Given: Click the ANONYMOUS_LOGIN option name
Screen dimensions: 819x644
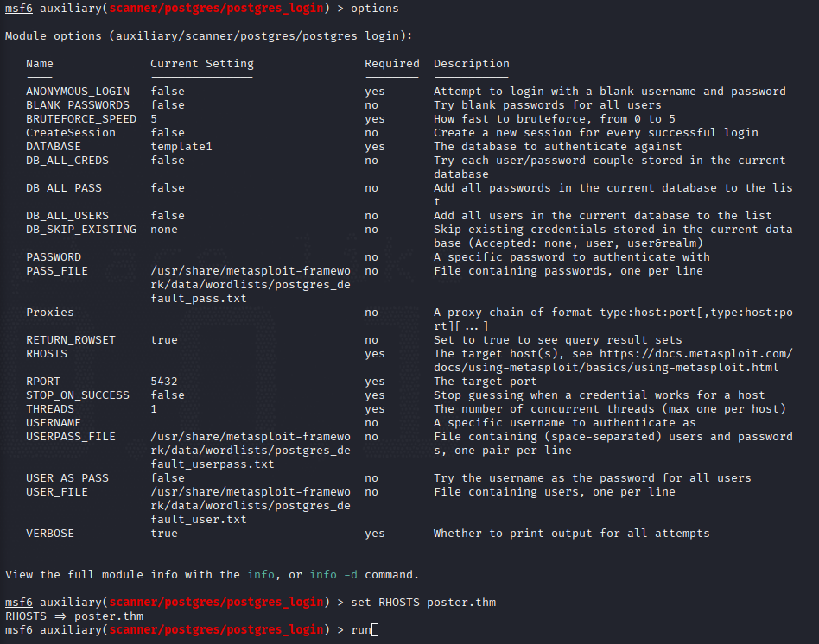Looking at the screenshot, I should click(77, 92).
